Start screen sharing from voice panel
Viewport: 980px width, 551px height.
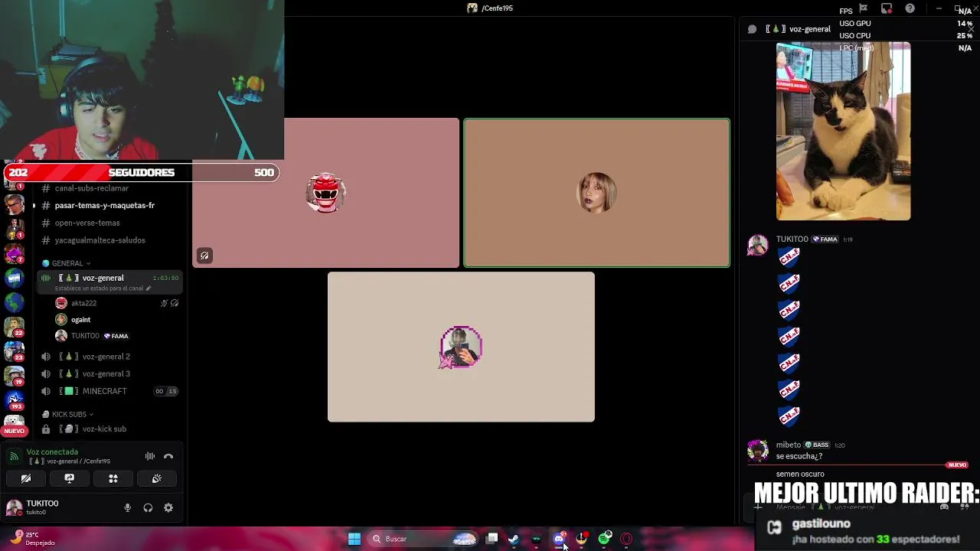70,478
